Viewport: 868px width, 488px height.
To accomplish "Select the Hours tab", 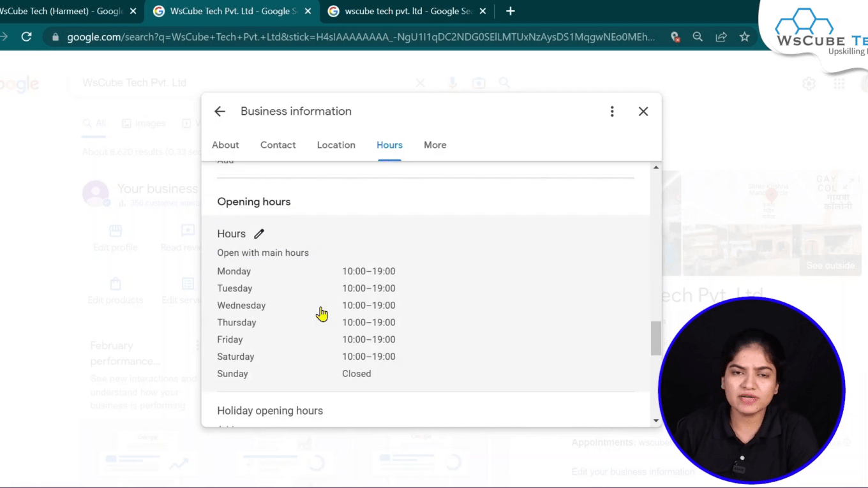I will point(389,145).
